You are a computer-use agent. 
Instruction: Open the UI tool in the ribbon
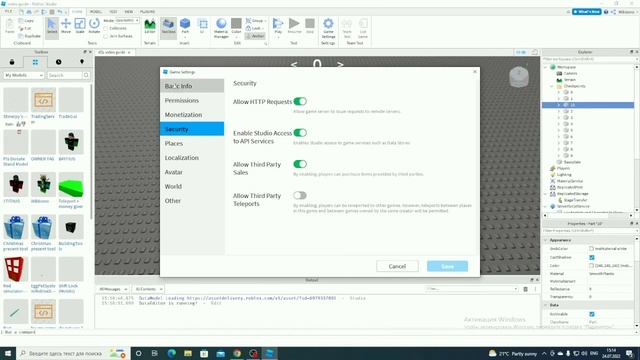(202, 26)
